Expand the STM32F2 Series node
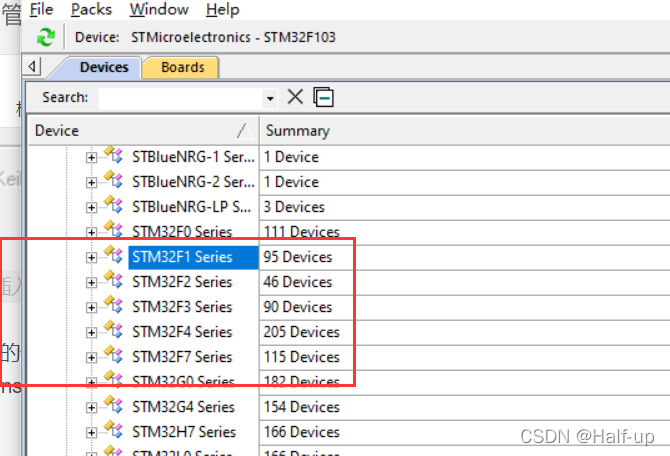Screen dimensions: 670x456 [91, 282]
